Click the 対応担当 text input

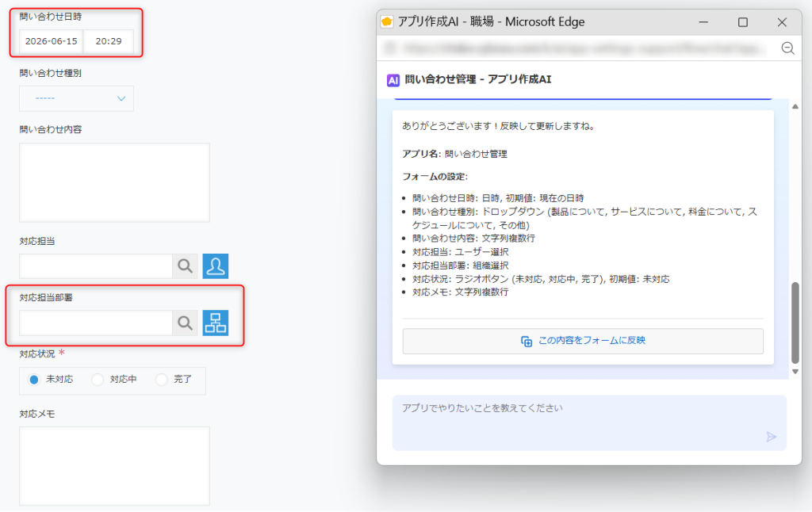tap(96, 266)
